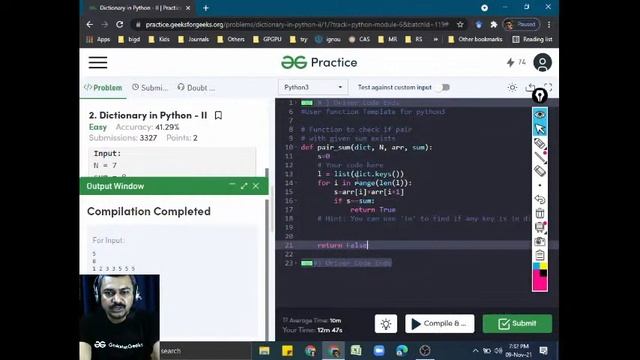The height and width of the screenshot is (360, 640).
Task: Collapse the for loop fold at line 14
Action: (296, 183)
